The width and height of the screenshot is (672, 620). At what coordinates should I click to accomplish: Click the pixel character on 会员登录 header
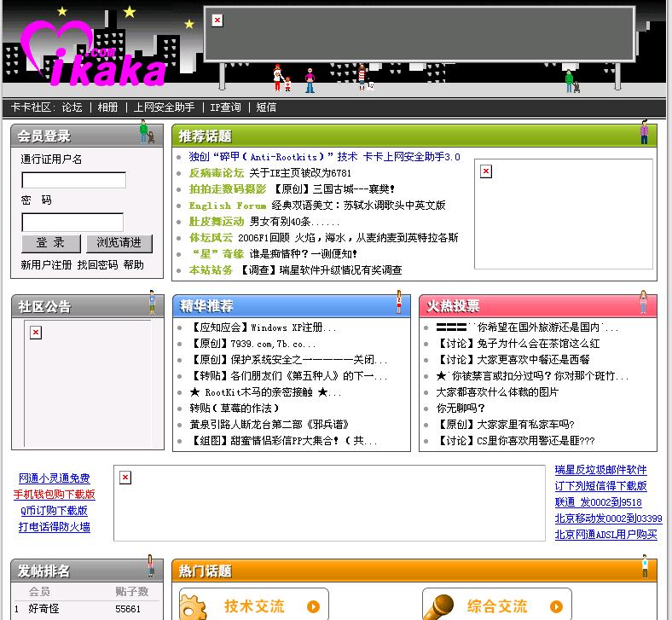pyautogui.click(x=147, y=132)
